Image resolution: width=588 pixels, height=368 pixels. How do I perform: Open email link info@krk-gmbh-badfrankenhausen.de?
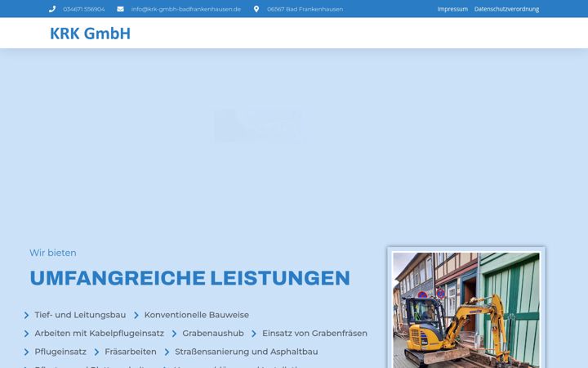[x=186, y=9]
